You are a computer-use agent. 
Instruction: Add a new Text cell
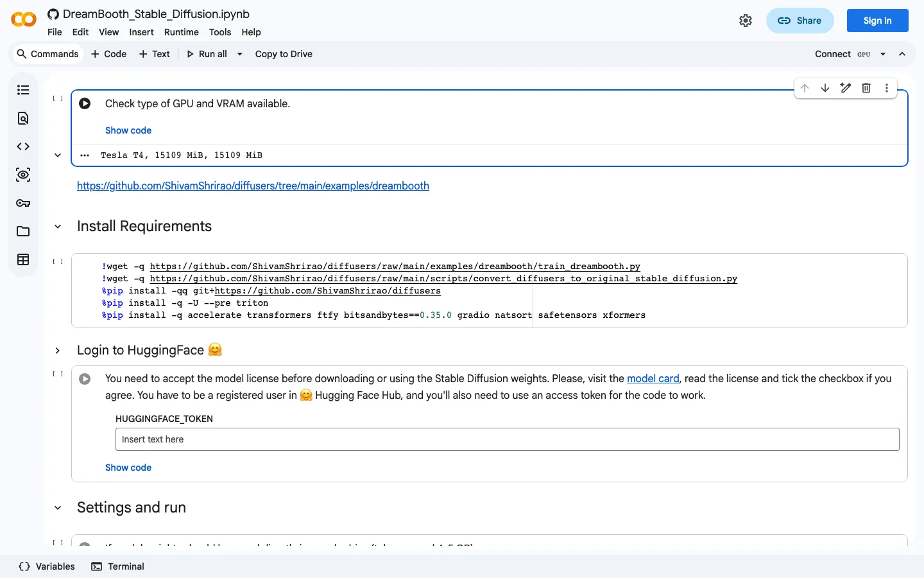point(155,54)
